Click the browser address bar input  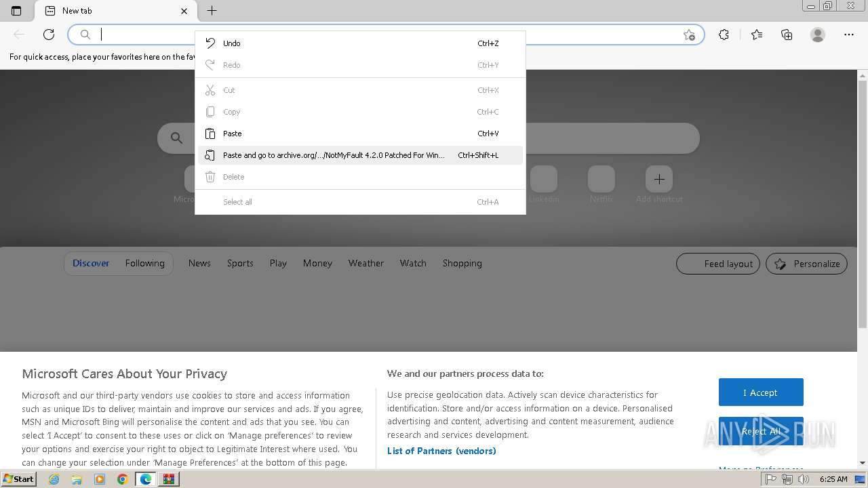(x=387, y=35)
